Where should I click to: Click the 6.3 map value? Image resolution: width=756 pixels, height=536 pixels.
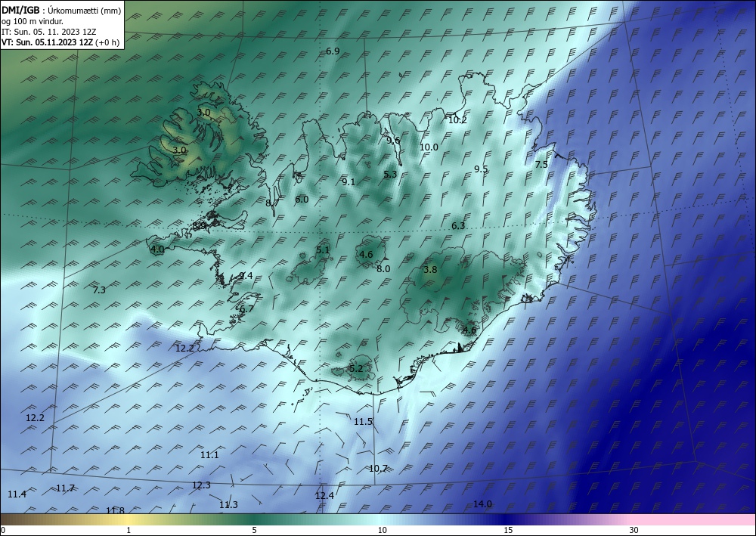pos(459,225)
